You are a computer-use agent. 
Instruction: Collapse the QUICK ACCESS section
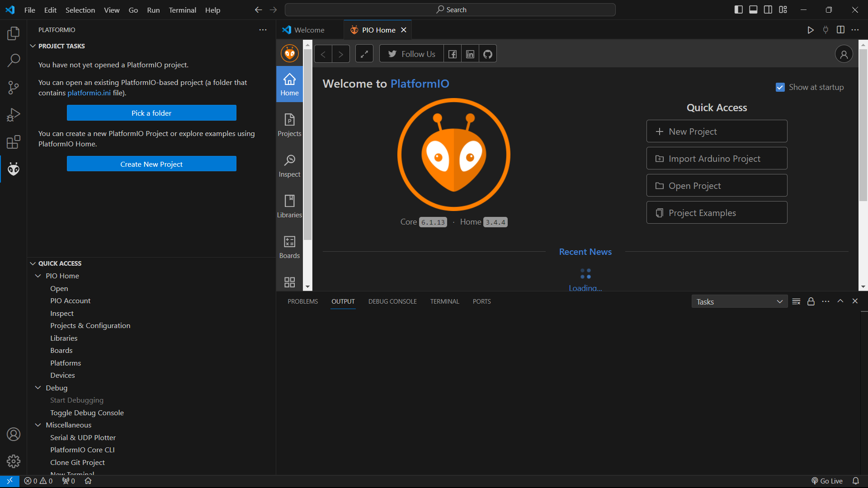click(x=33, y=263)
